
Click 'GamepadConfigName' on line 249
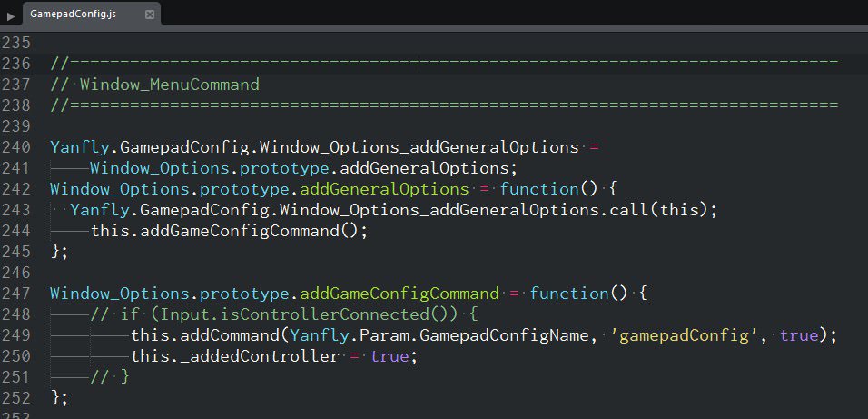tap(504, 335)
